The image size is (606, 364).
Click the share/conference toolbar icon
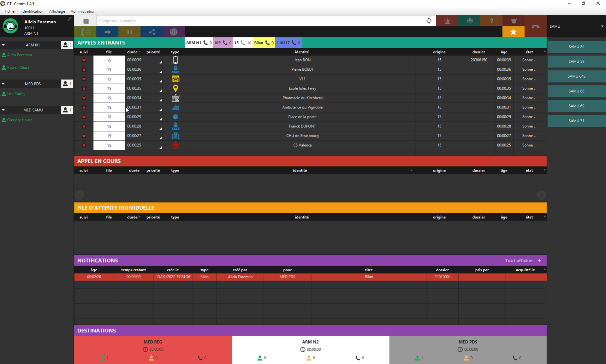152,32
